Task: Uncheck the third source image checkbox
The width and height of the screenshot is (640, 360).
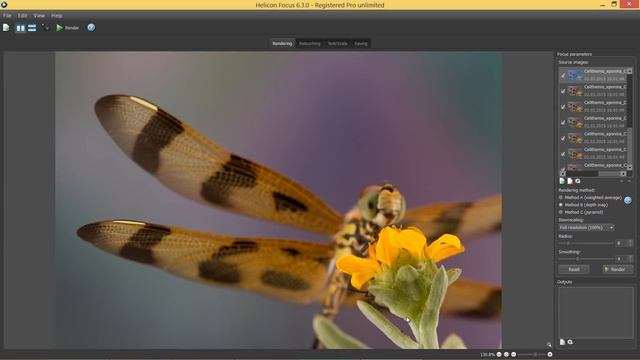Action: point(563,107)
